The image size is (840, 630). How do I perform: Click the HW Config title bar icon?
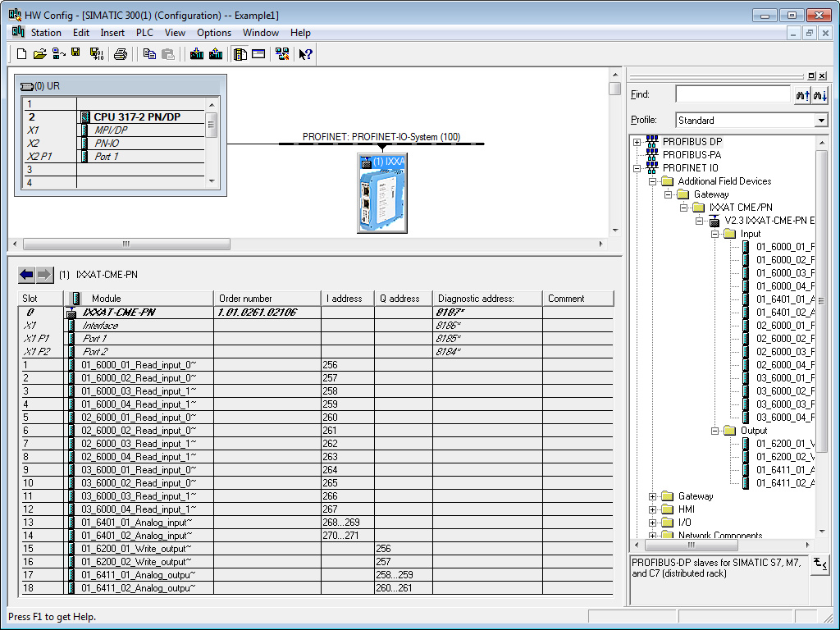tap(15, 15)
